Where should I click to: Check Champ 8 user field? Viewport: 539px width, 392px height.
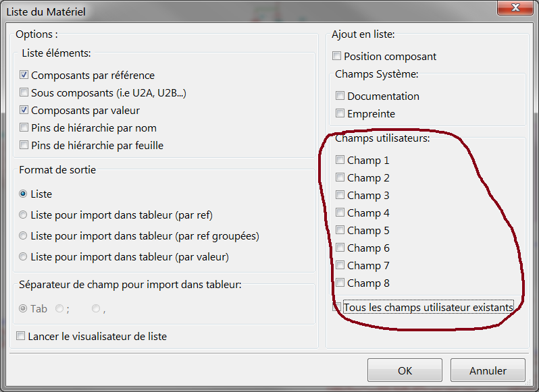(340, 282)
